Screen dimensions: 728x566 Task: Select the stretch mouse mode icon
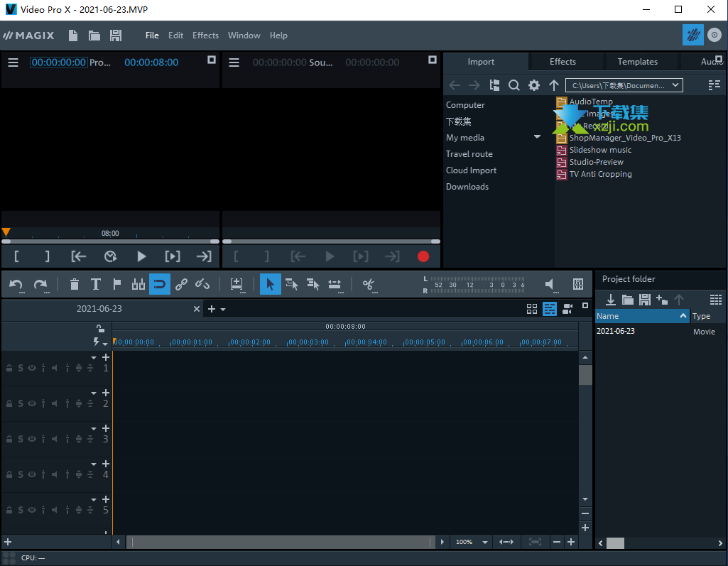pos(335,284)
